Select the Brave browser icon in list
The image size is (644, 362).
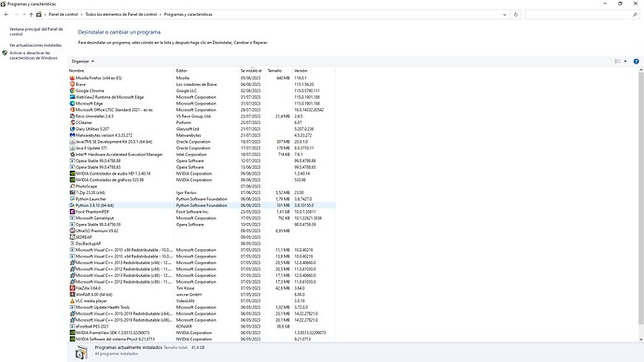(x=72, y=84)
